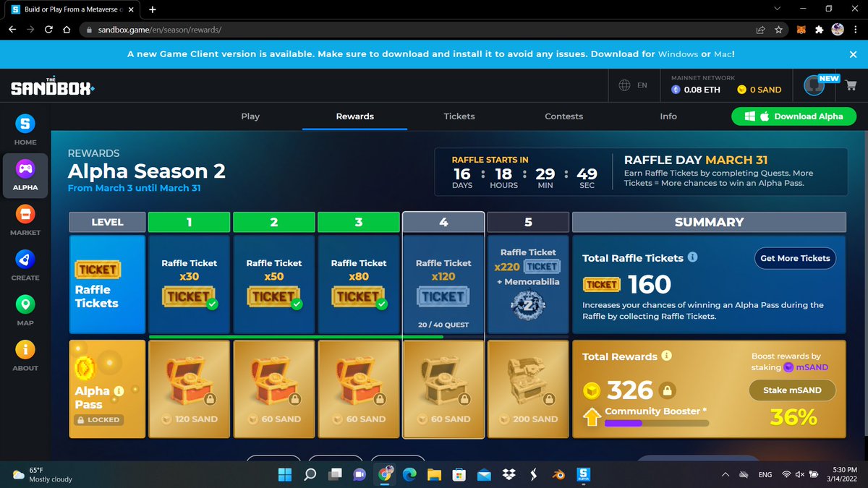The height and width of the screenshot is (488, 868).
Task: Click the info icon next to Total Rewards
Action: point(666,356)
